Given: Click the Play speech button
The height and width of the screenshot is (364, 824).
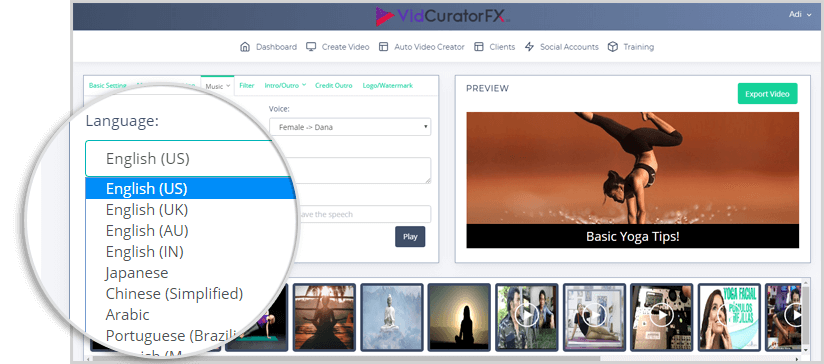Looking at the screenshot, I should [x=410, y=236].
